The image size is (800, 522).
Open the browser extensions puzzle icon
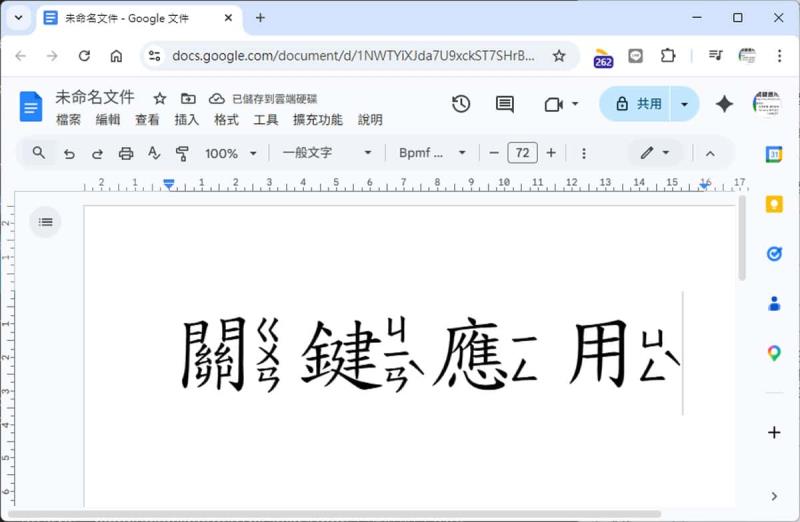pyautogui.click(x=668, y=56)
